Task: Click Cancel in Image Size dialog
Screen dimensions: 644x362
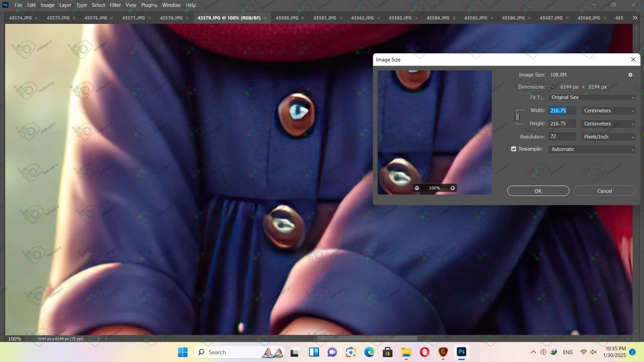Action: pos(604,191)
